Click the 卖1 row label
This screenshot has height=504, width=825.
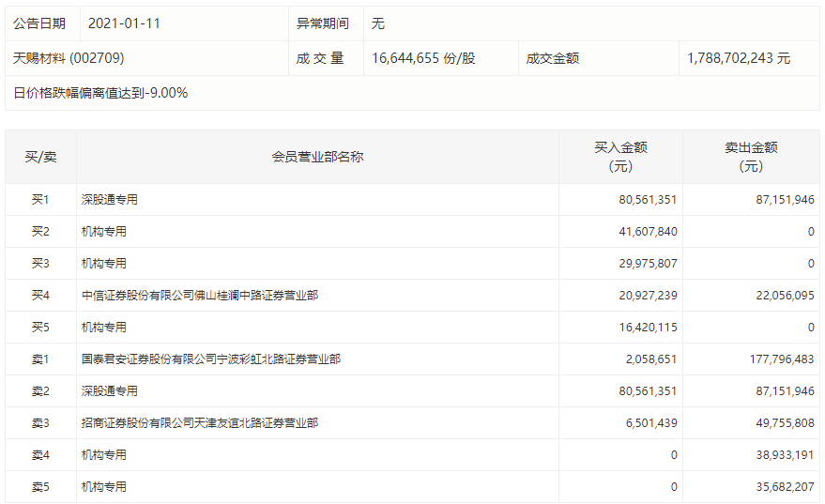tap(40, 359)
